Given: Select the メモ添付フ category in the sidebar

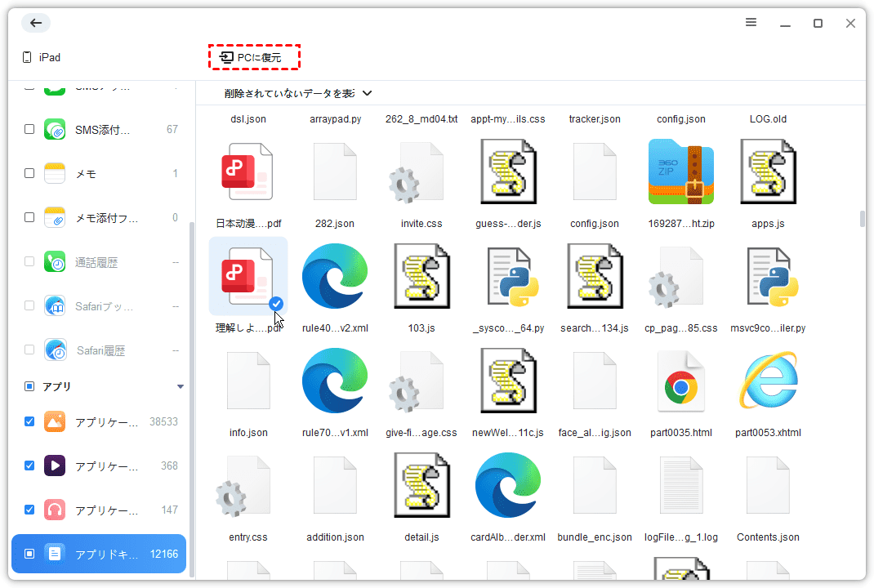Looking at the screenshot, I should click(x=106, y=217).
